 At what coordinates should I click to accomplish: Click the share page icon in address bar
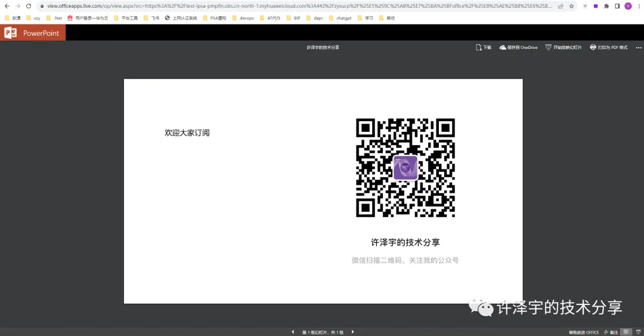click(561, 6)
